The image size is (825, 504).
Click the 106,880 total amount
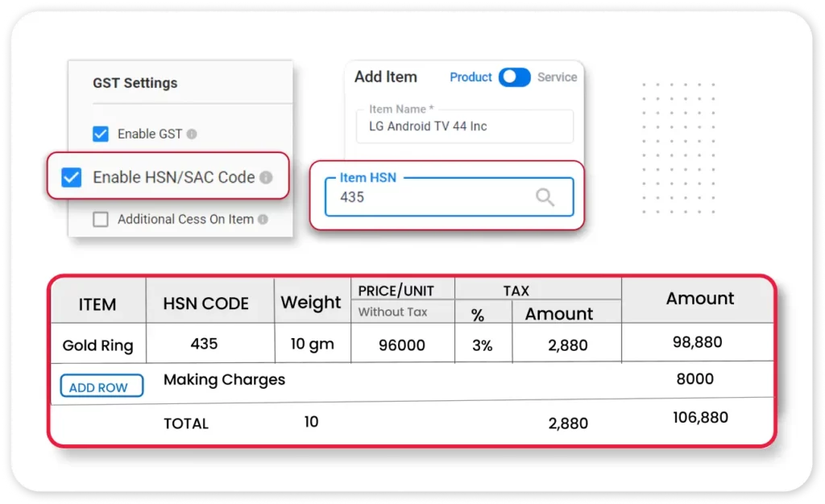(700, 418)
